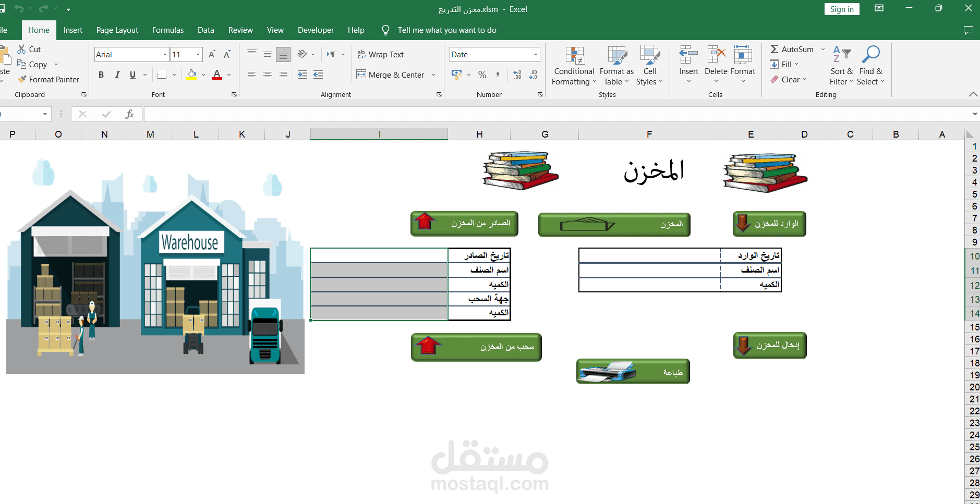
Task: Toggle Merge & Center
Action: tap(391, 75)
